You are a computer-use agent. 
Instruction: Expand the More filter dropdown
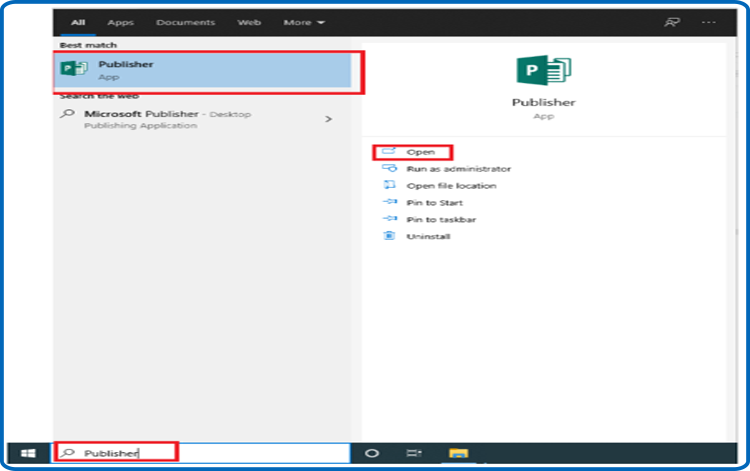coord(304,22)
